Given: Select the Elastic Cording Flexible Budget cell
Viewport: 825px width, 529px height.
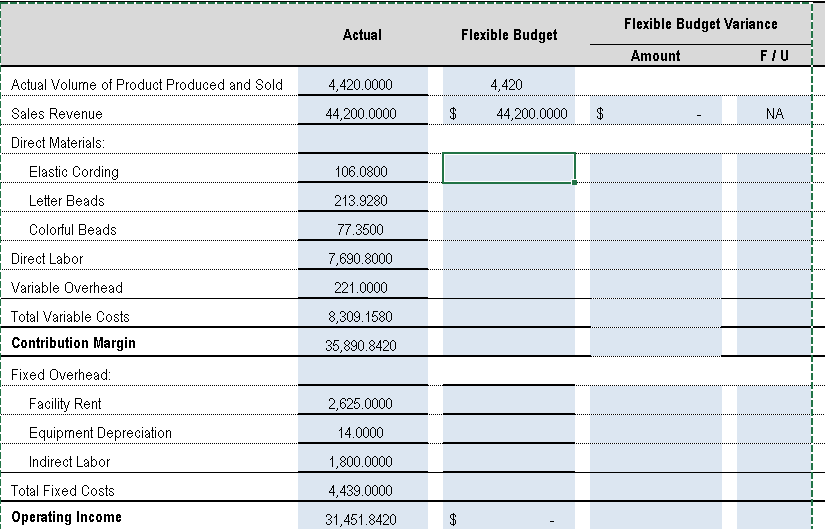Looking at the screenshot, I should pos(509,168).
